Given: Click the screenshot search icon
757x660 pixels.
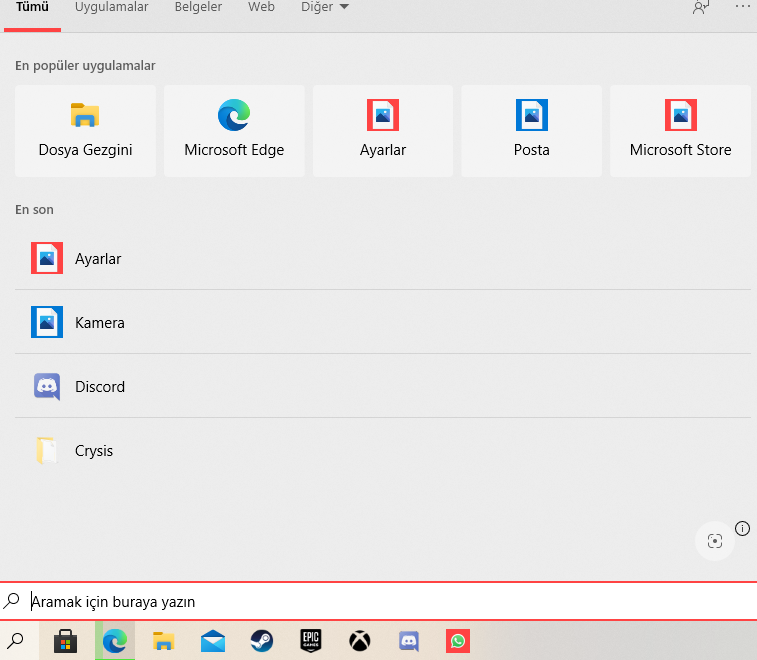Looking at the screenshot, I should pos(715,541).
